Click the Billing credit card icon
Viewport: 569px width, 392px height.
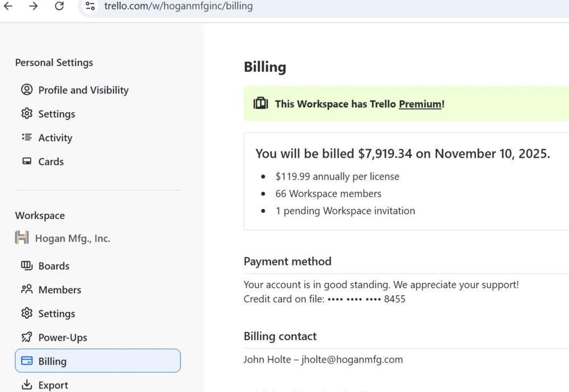click(x=27, y=361)
